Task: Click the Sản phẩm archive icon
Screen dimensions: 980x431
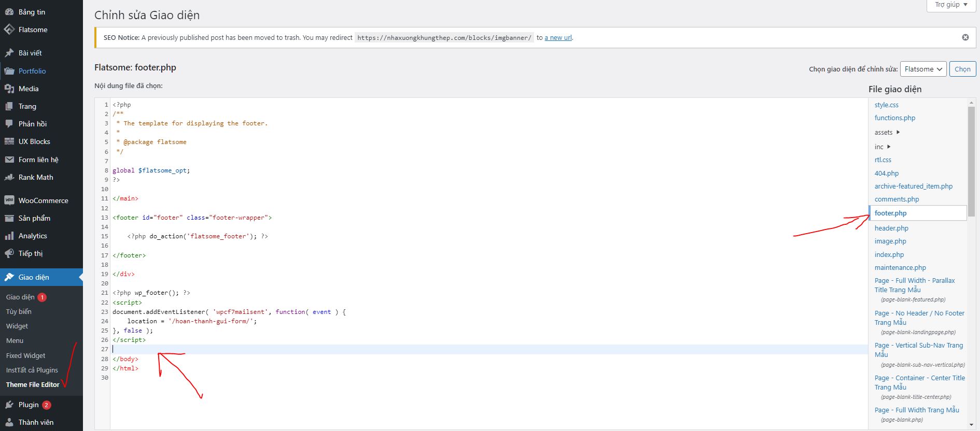Action: [9, 218]
